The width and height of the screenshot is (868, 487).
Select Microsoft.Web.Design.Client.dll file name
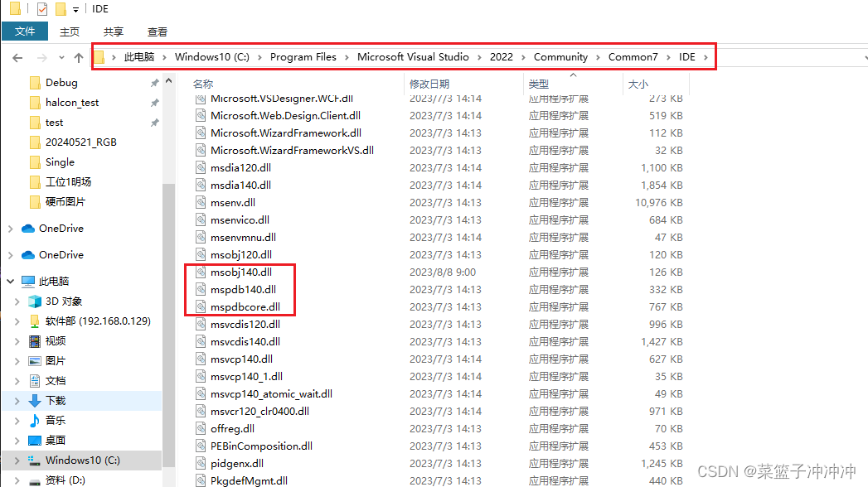pyautogui.click(x=286, y=115)
